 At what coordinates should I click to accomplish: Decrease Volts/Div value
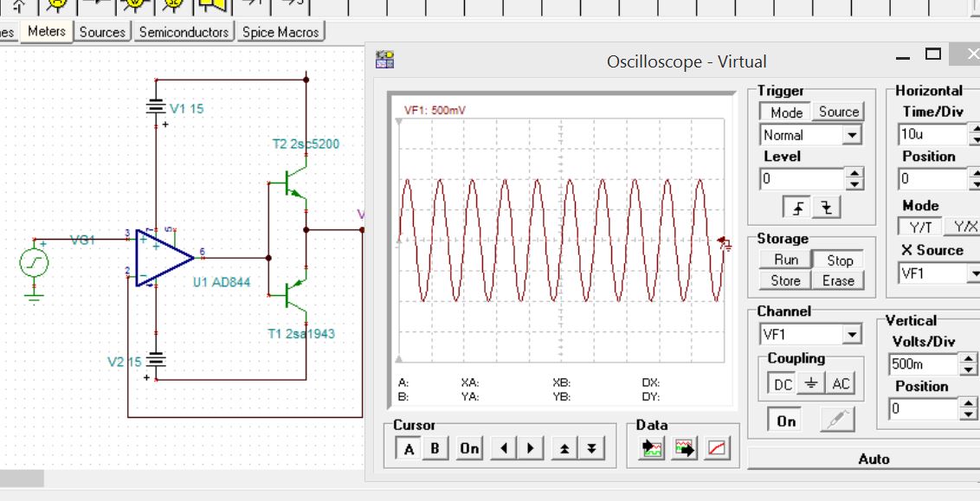(x=968, y=369)
